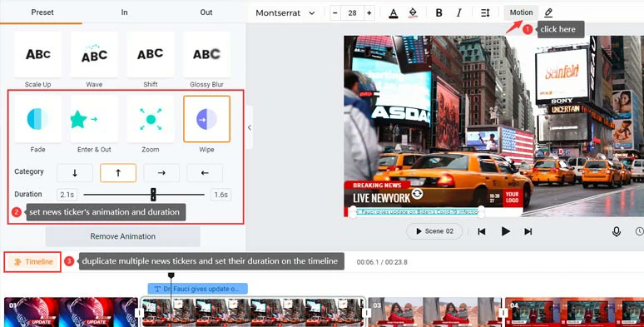Play the video
The width and height of the screenshot is (644, 327).
[x=506, y=231]
